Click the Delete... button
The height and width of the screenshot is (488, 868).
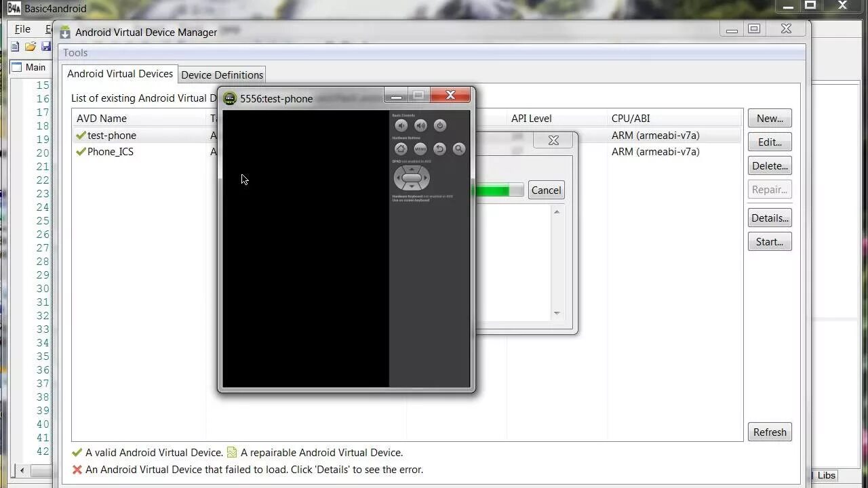tap(770, 166)
